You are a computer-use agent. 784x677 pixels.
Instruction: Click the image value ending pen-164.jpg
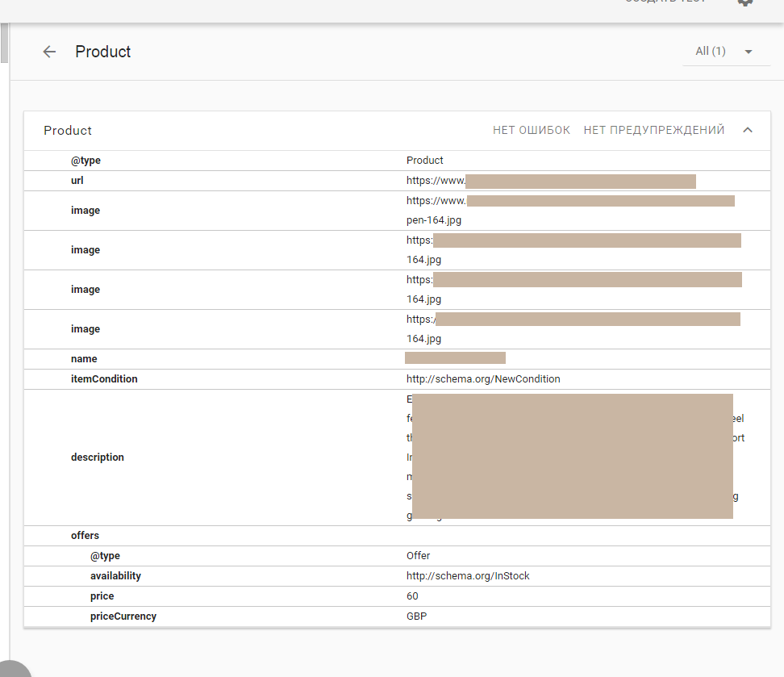(434, 219)
